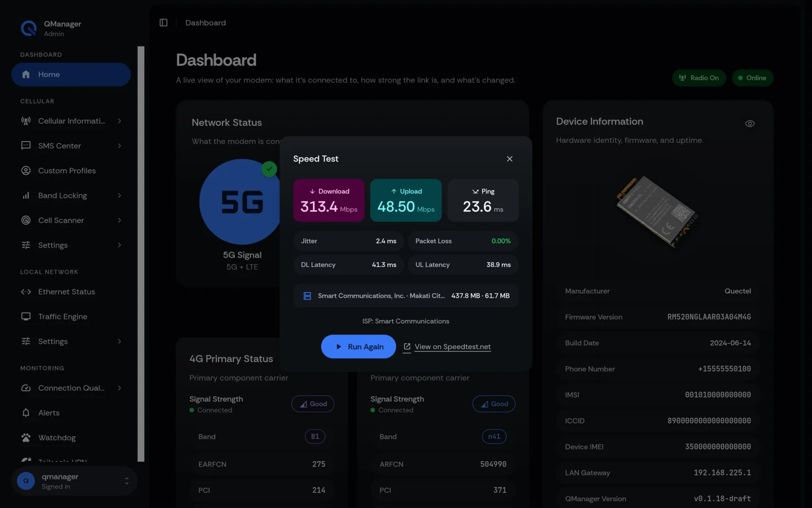Click the Band Locking bars icon
This screenshot has height=508, width=812.
click(x=26, y=196)
